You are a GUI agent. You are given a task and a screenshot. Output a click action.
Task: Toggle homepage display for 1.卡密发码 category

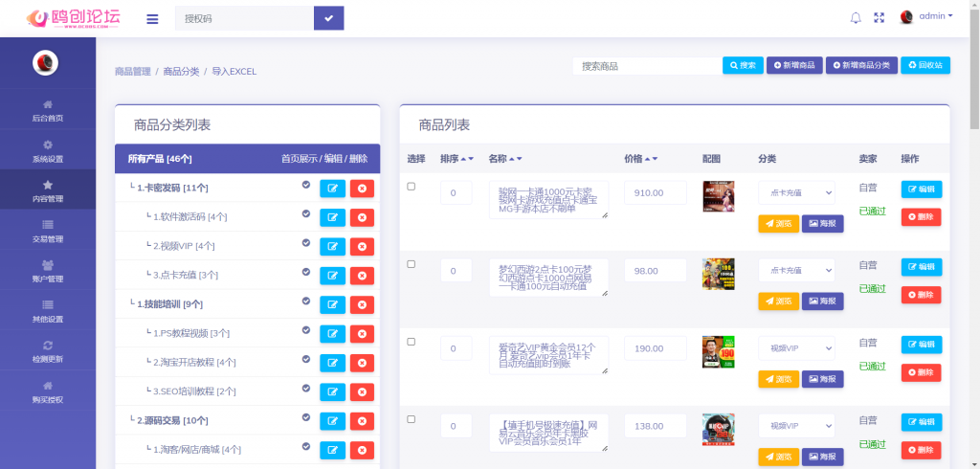(x=306, y=185)
